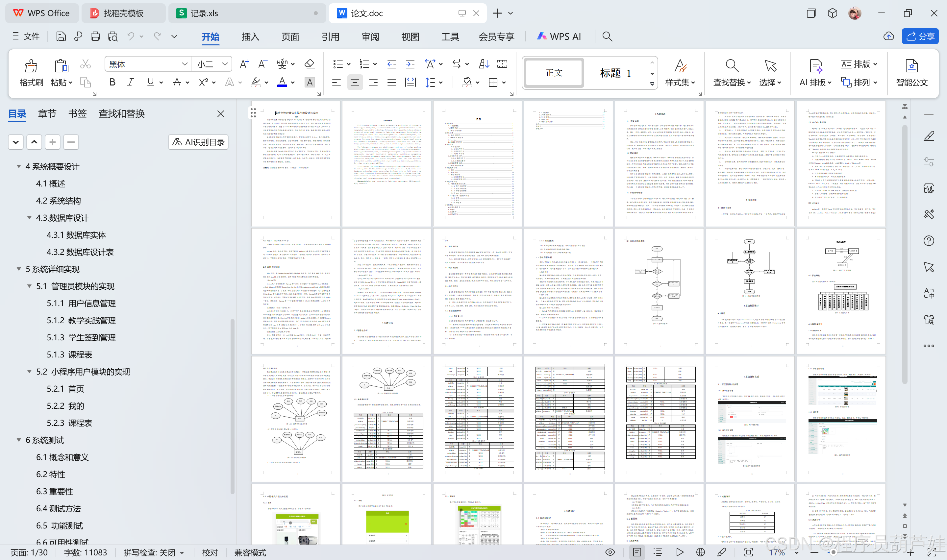
Task: Click the highlighter color button
Action: click(256, 82)
